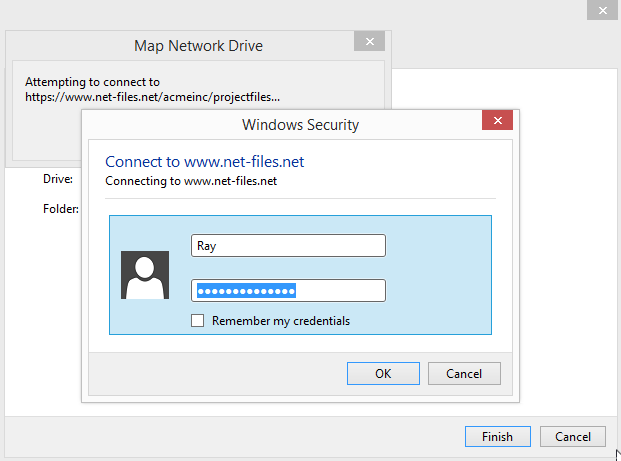
Task: Check the Remember my credentials box
Action: point(198,320)
